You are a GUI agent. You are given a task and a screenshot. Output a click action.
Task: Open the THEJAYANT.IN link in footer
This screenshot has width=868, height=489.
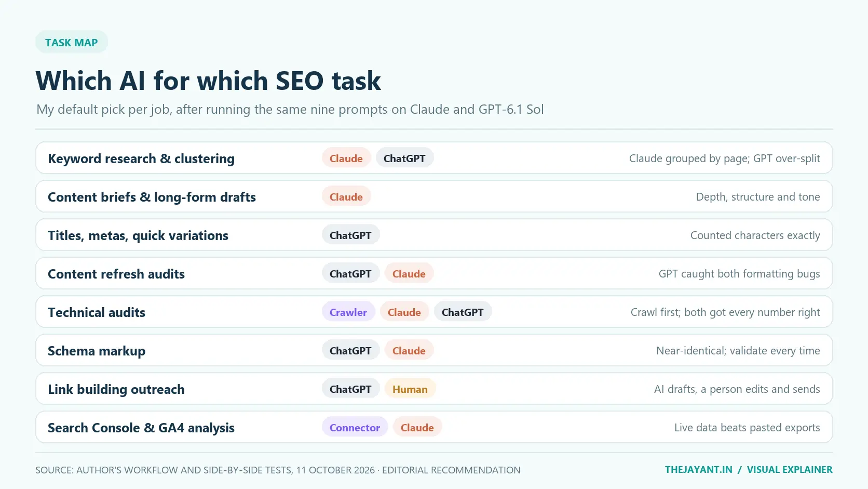click(699, 470)
